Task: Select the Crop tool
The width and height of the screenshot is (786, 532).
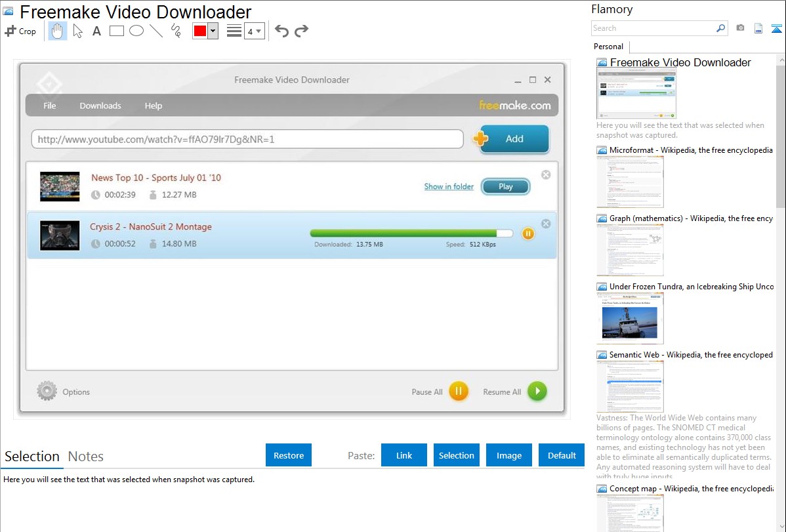Action: coord(20,31)
